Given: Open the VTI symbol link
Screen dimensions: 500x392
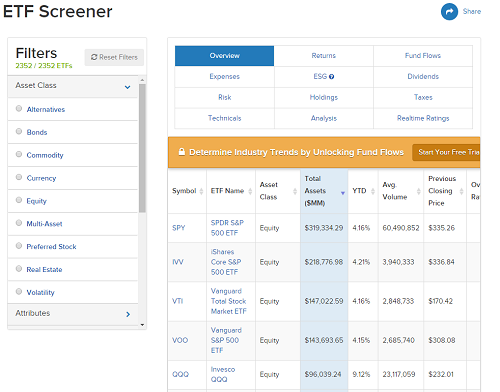Looking at the screenshot, I should (x=178, y=301).
